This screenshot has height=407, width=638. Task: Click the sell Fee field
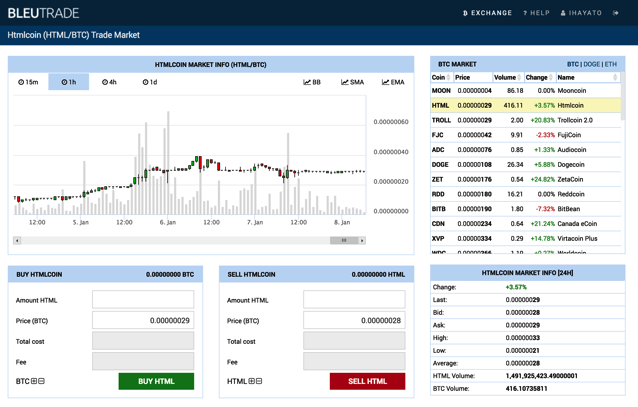point(354,361)
